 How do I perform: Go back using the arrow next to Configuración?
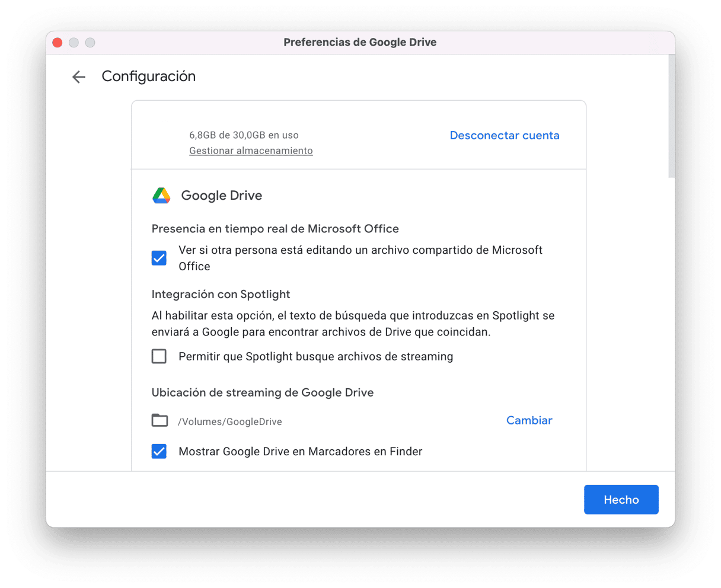coord(79,76)
